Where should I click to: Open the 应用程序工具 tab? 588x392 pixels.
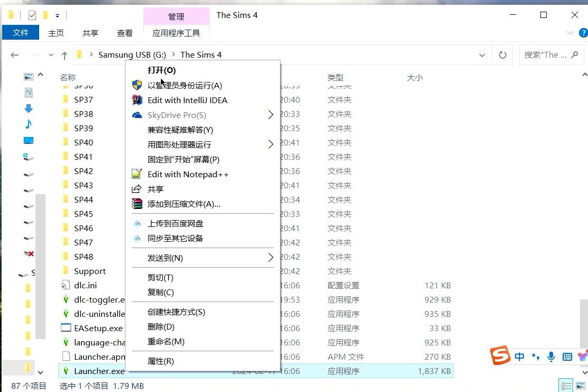click(x=176, y=33)
